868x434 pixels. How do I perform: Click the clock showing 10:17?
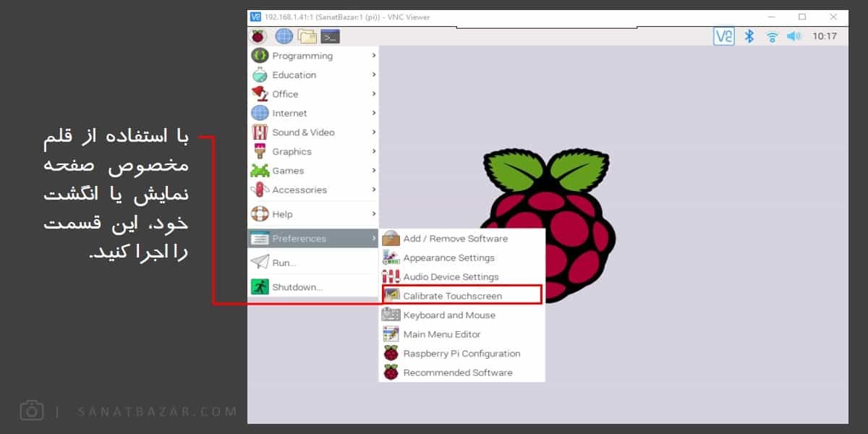tap(825, 36)
